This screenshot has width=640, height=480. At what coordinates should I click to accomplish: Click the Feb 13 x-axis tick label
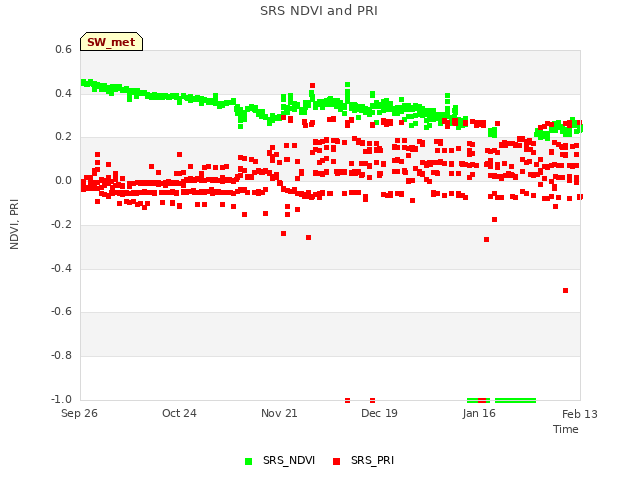580,414
